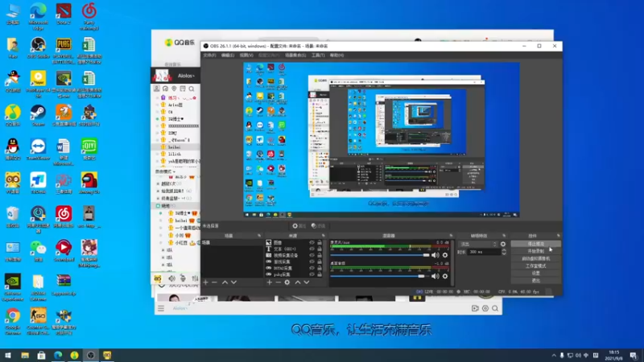
Task: Toggle visibility of the 图像 source
Action: click(x=312, y=243)
